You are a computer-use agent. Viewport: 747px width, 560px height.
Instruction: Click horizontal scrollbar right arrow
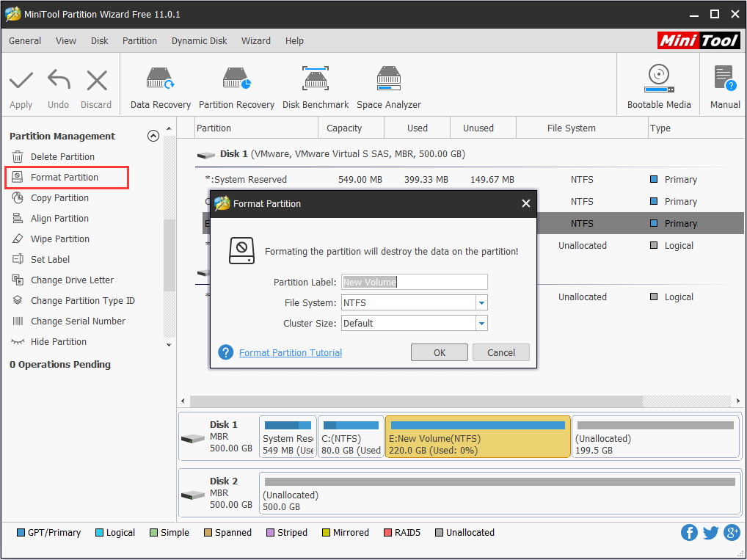pyautogui.click(x=738, y=401)
